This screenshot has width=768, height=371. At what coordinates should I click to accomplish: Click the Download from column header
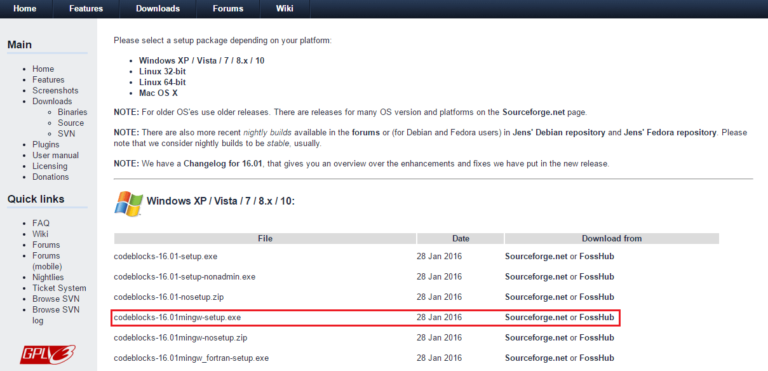pyautogui.click(x=612, y=239)
